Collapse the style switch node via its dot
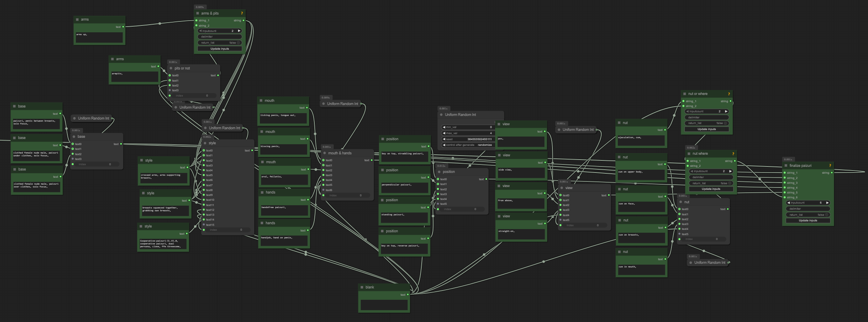 point(205,143)
